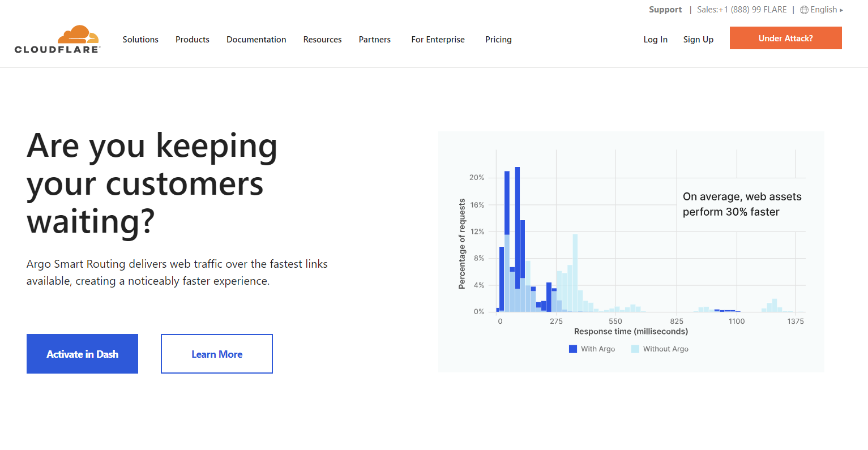Click the Without Argo legend swatch

635,349
